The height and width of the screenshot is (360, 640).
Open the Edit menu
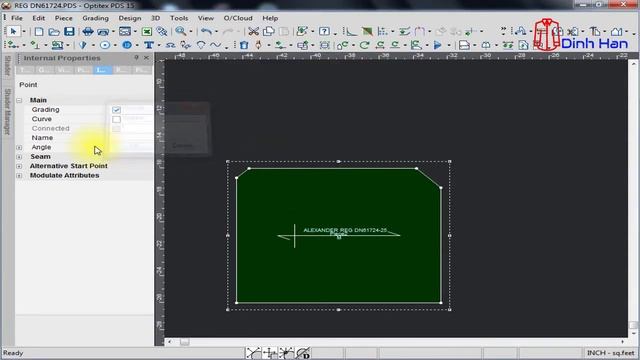pos(39,18)
